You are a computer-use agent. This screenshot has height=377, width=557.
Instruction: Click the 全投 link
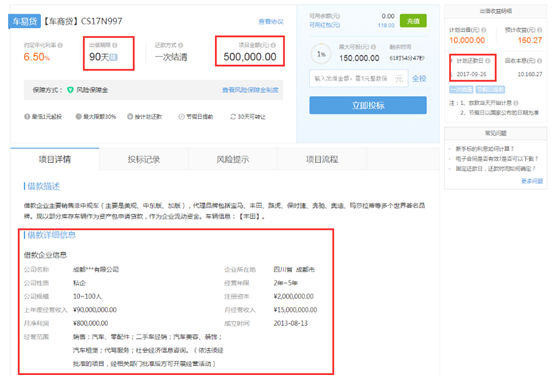pos(419,79)
